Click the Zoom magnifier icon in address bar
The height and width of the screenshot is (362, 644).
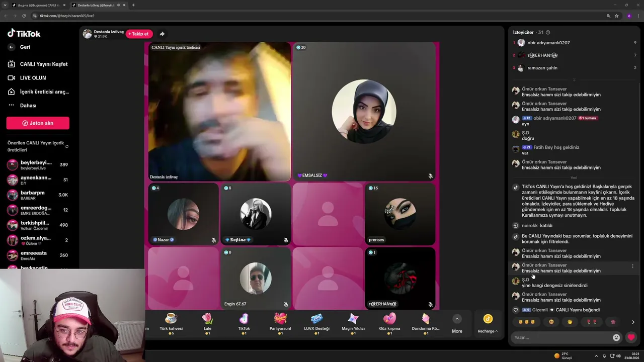pyautogui.click(x=608, y=16)
